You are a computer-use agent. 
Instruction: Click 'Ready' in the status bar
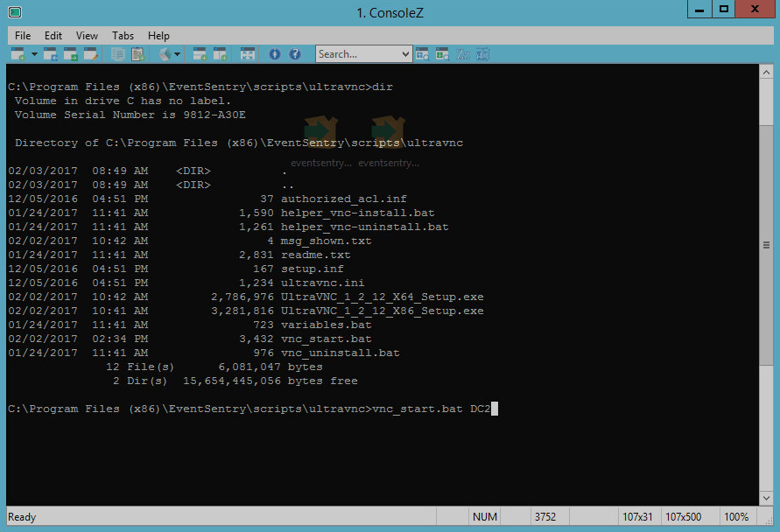click(x=22, y=517)
